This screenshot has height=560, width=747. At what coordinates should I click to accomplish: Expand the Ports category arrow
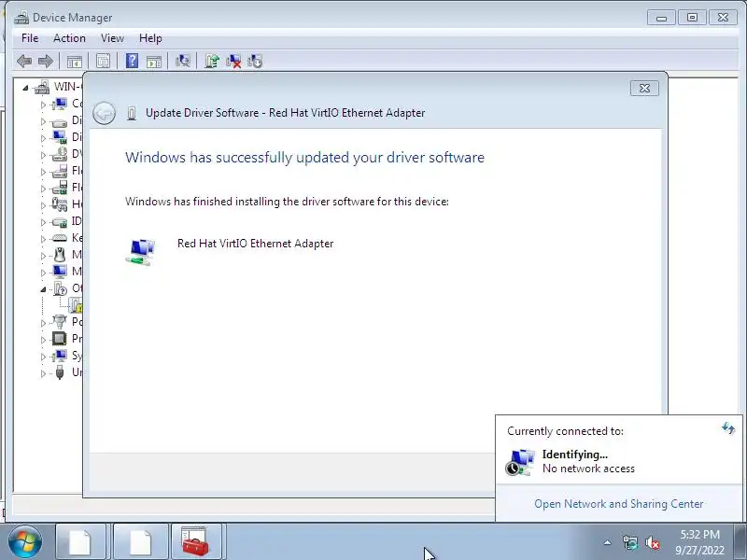[43, 323]
